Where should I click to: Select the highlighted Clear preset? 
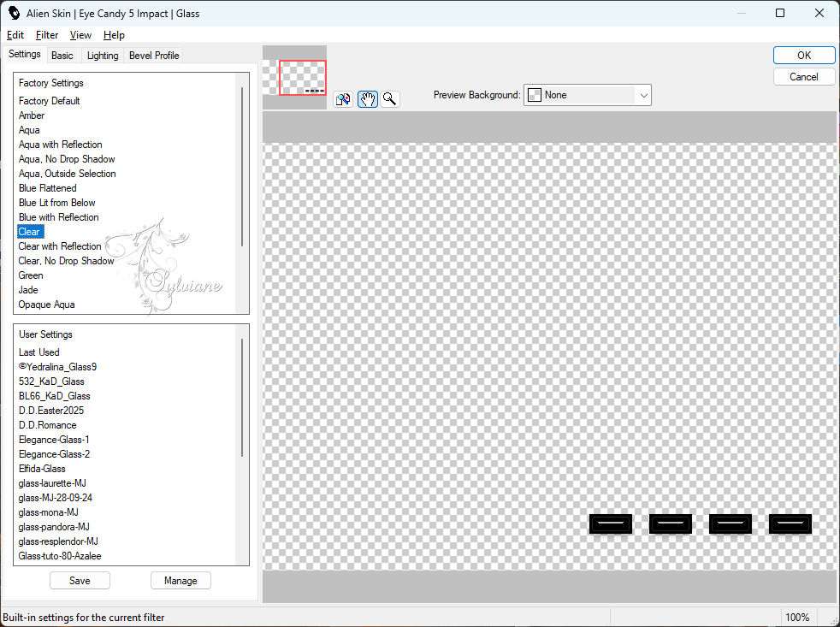click(x=30, y=232)
